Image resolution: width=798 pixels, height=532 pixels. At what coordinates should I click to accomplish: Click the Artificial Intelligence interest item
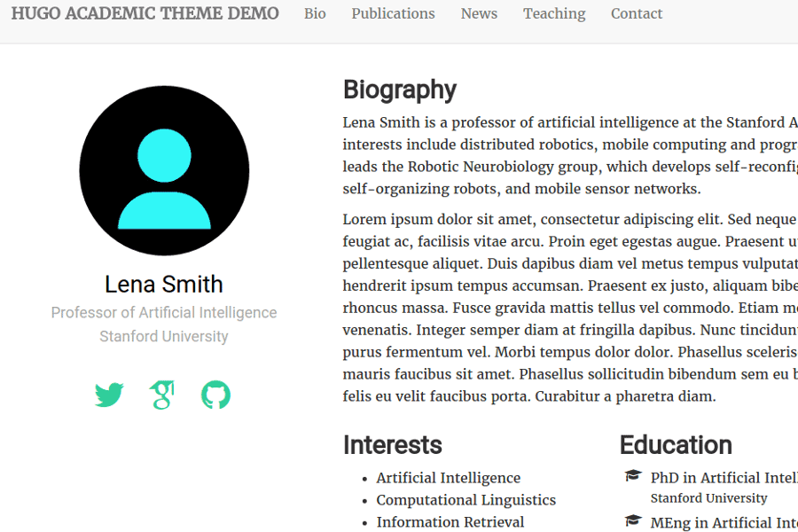click(x=449, y=478)
